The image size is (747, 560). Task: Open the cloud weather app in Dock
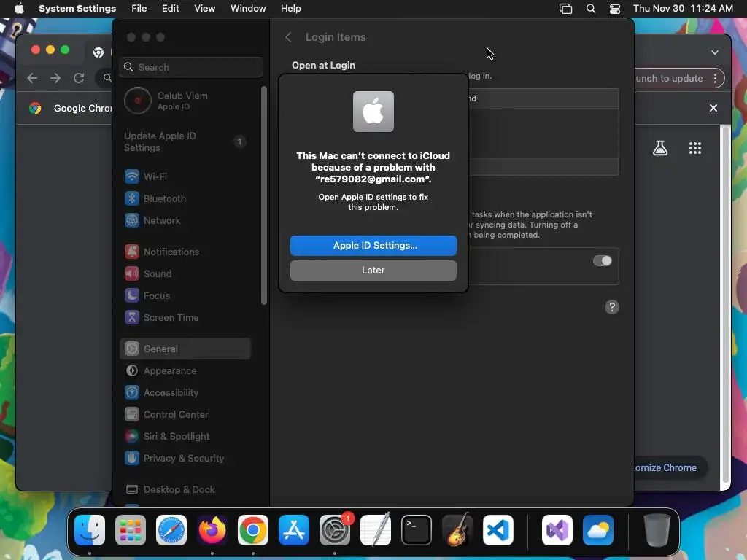598,530
